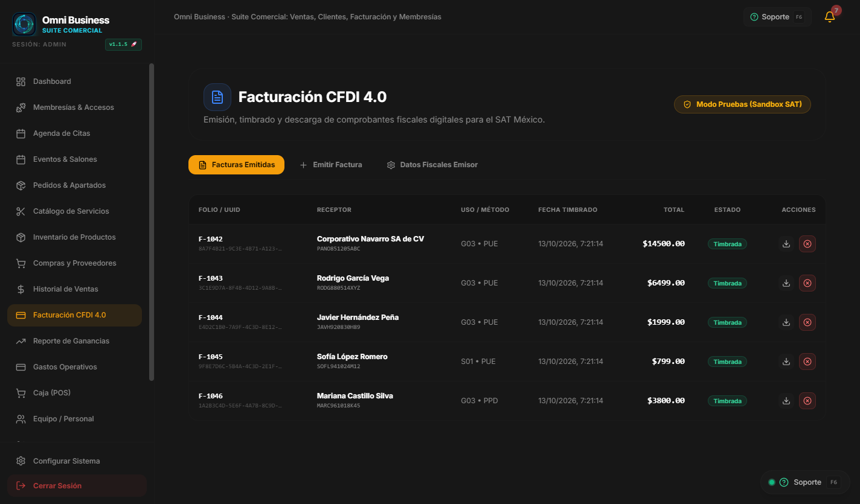860x504 pixels.
Task: Go to Gastos Operativos
Action: (74, 367)
